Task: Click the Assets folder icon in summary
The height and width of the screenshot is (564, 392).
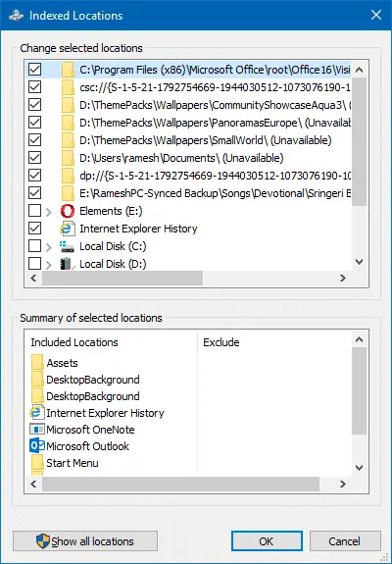Action: pos(37,363)
